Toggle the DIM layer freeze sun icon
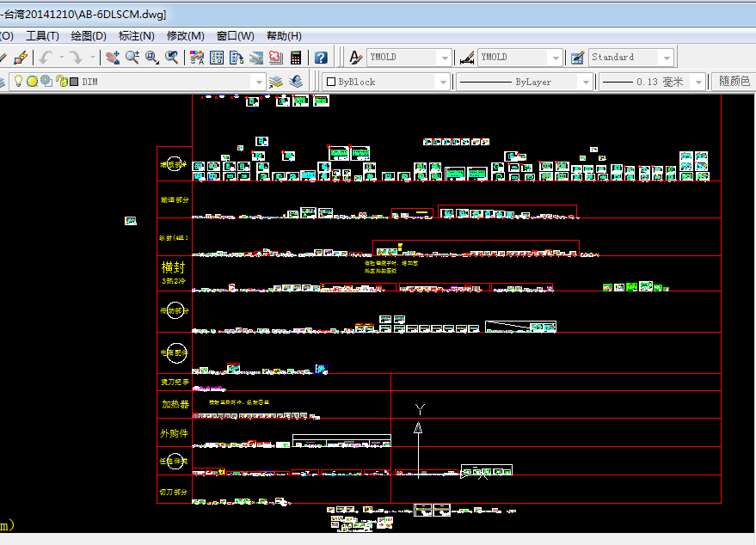Screen dimensions: 756x545 (32, 82)
